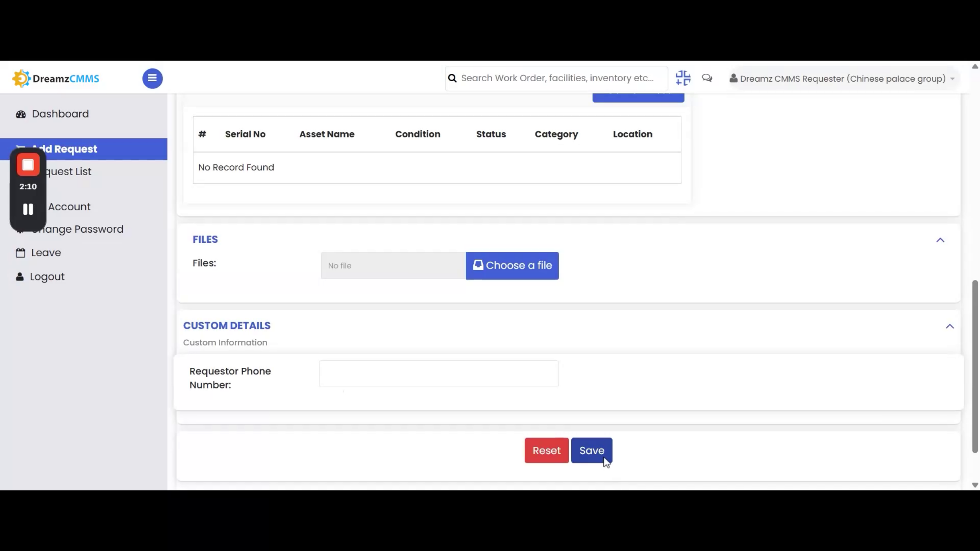Collapse the FILES section

point(940,240)
